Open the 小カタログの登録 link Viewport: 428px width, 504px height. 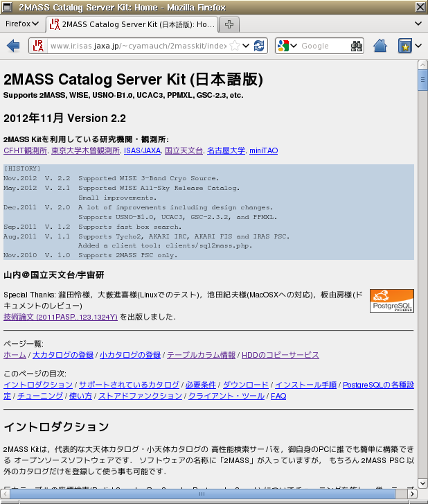point(130,355)
